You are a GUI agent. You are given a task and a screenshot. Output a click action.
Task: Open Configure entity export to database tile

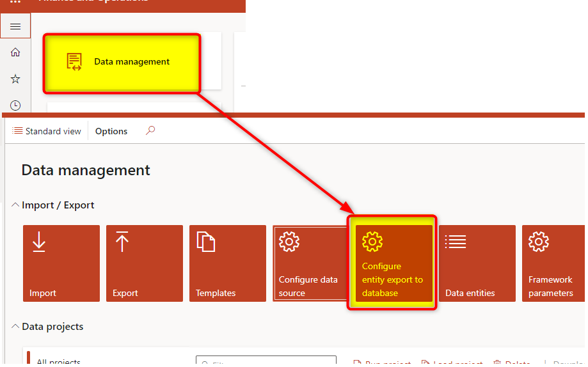tap(393, 263)
